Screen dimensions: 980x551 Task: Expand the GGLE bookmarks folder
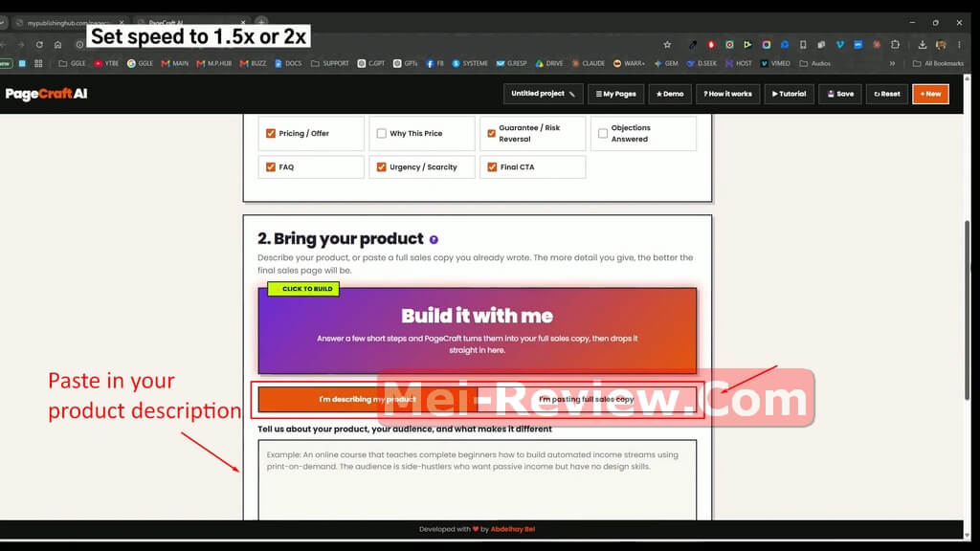click(72, 63)
